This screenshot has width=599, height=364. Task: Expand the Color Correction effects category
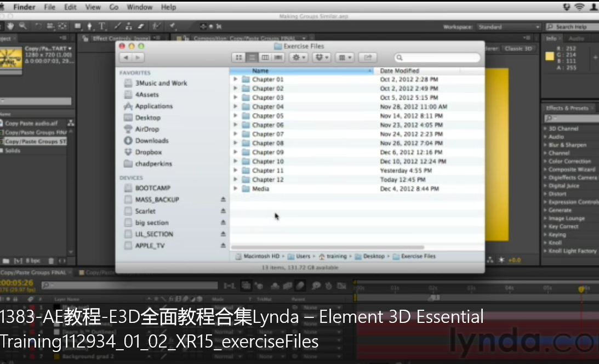(x=545, y=161)
